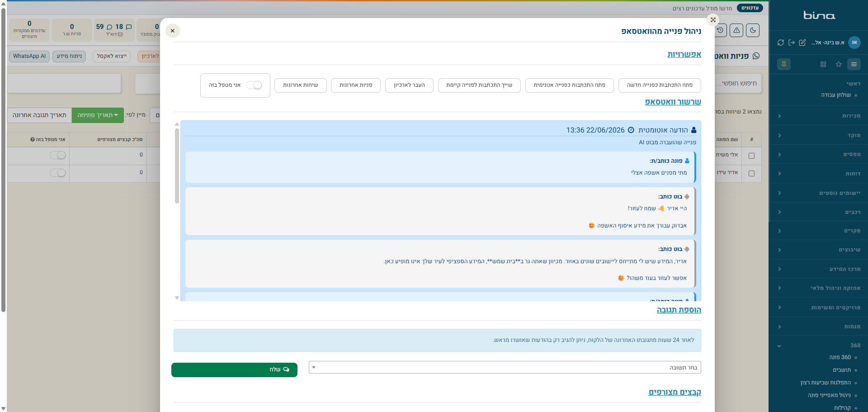Click the person icon beside הודעה אוטומטית
The image size is (868, 412).
(694, 130)
